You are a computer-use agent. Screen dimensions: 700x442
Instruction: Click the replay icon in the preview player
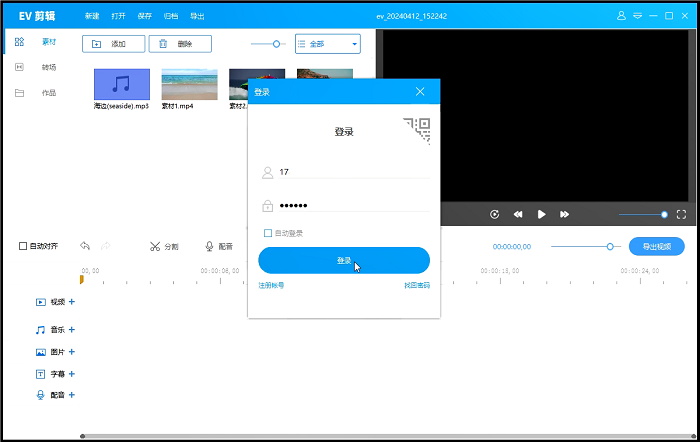tap(494, 214)
